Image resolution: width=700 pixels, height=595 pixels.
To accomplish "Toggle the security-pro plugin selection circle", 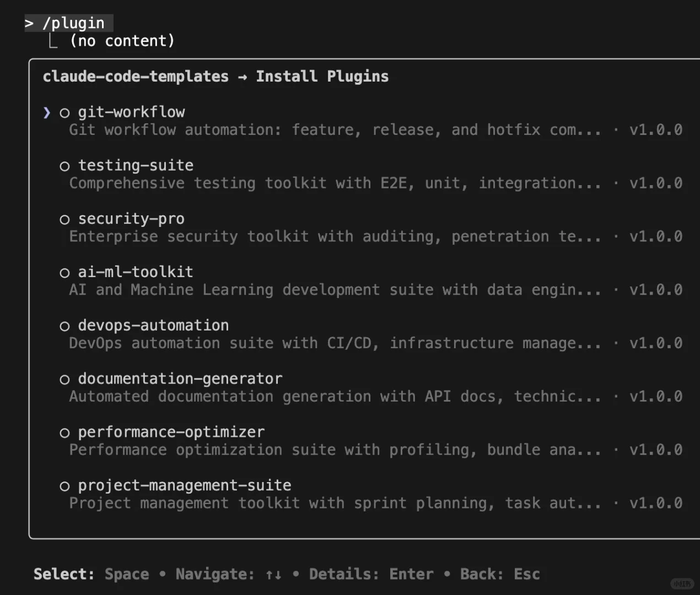I will (x=64, y=220).
